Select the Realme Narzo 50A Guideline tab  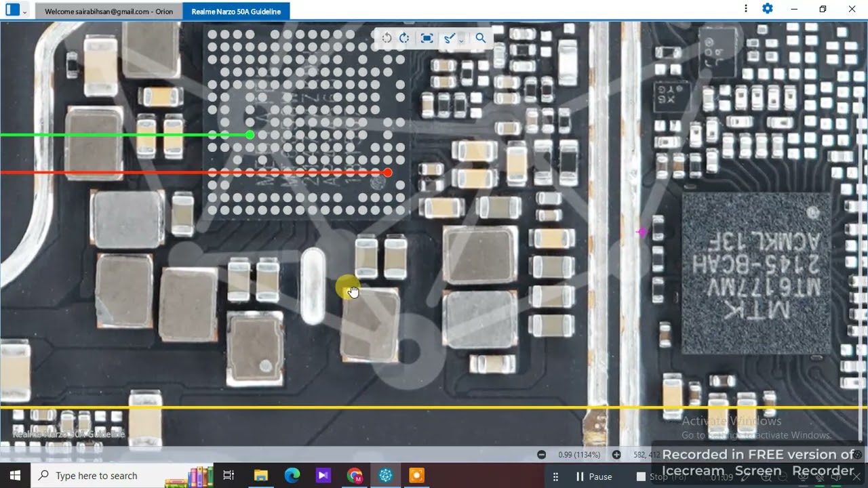(236, 12)
